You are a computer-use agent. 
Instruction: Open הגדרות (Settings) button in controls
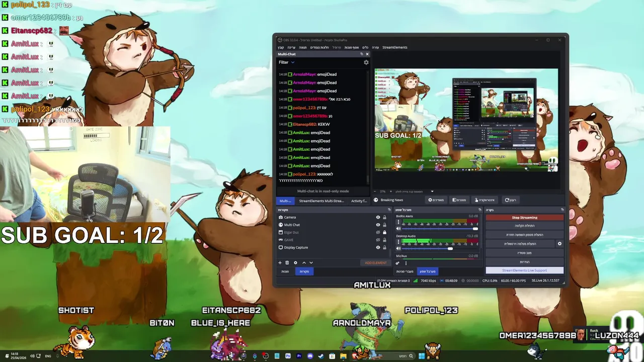524,262
